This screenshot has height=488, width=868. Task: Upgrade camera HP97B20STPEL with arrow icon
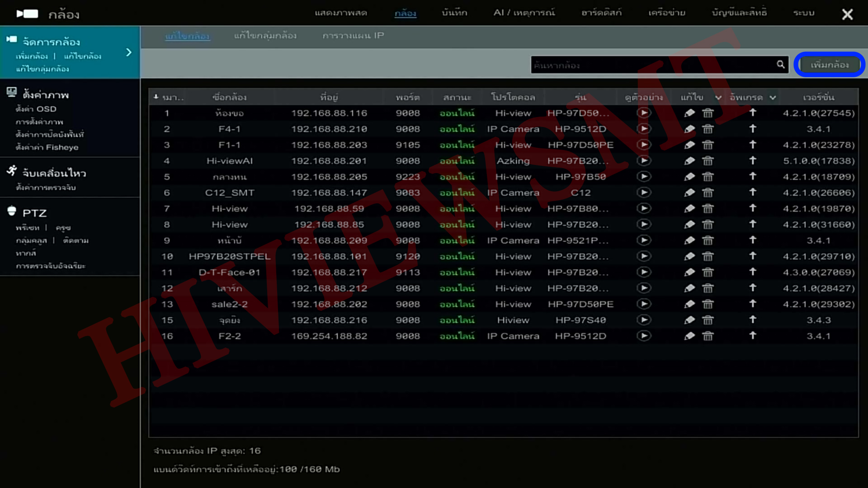pyautogui.click(x=752, y=256)
